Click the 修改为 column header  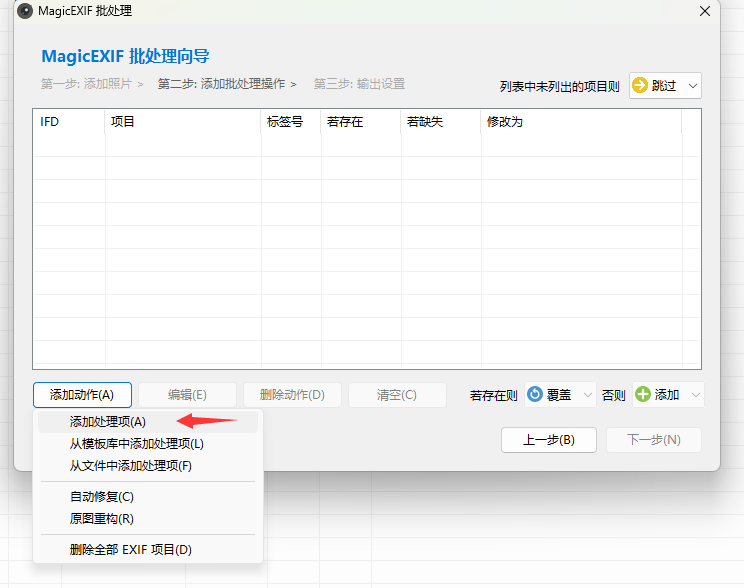click(x=581, y=122)
